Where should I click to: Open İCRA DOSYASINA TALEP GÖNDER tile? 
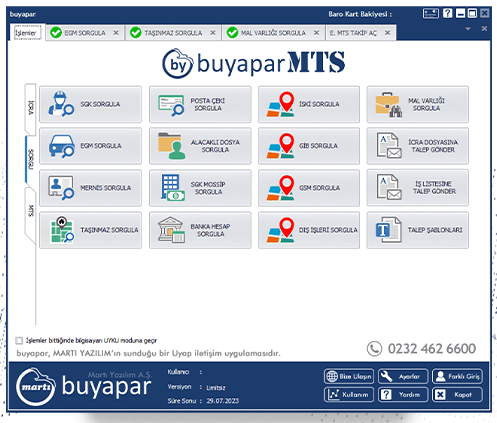418,146
